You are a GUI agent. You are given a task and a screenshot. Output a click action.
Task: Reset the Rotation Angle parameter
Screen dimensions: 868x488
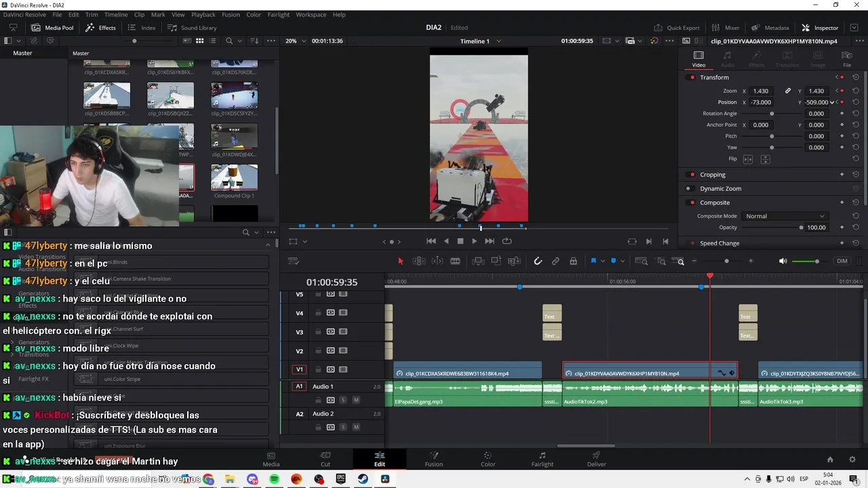click(856, 114)
